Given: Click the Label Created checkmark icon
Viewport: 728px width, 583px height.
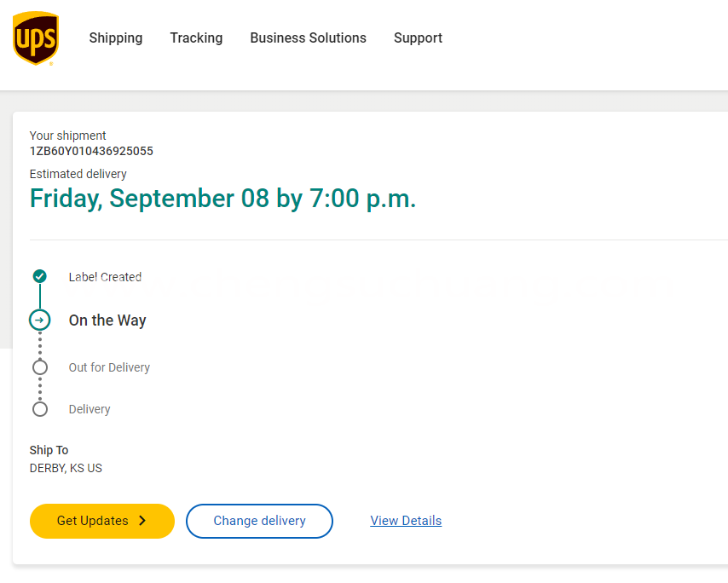Looking at the screenshot, I should pos(40,276).
